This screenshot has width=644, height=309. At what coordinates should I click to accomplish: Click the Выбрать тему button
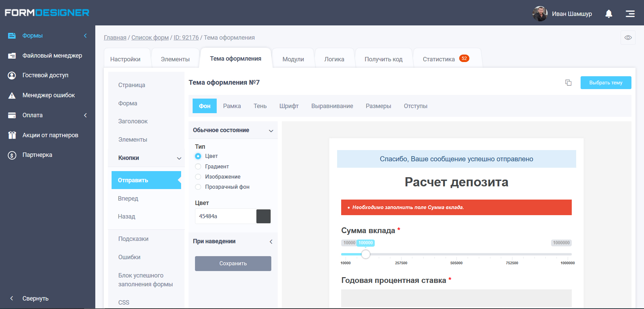tap(606, 82)
